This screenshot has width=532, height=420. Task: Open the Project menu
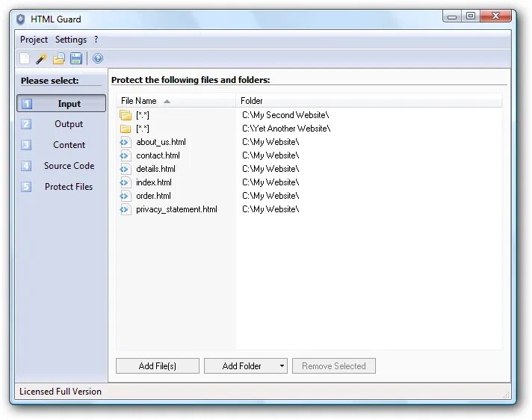tap(34, 40)
